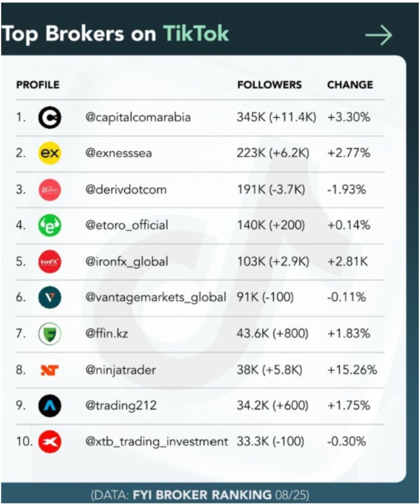Open the @xtb_trading_investment profile handle
The height and width of the screenshot is (504, 420).
(156, 442)
